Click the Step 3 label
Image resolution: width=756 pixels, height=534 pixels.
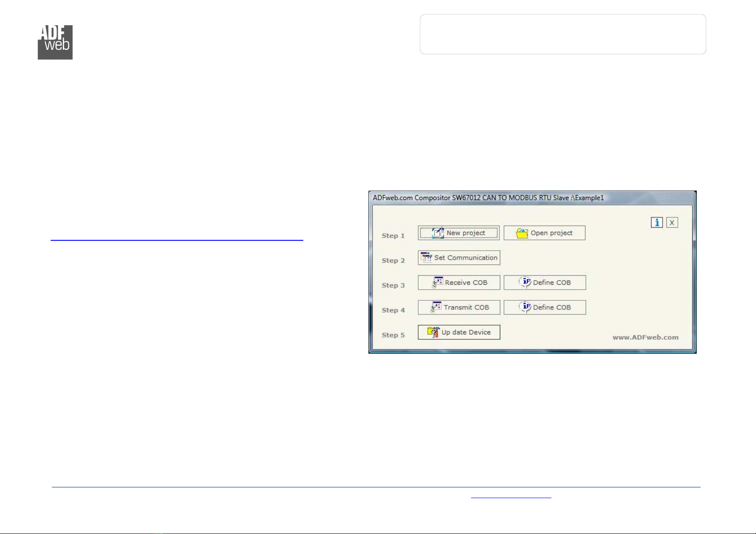tap(393, 285)
